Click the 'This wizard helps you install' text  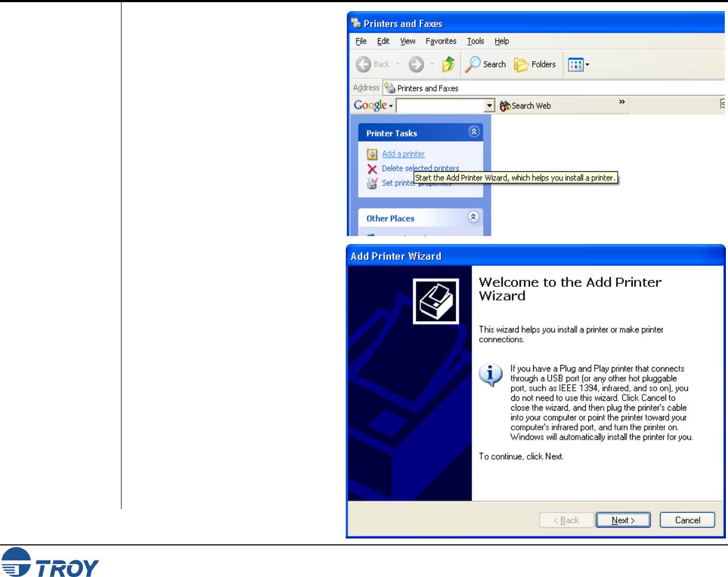coord(571,335)
